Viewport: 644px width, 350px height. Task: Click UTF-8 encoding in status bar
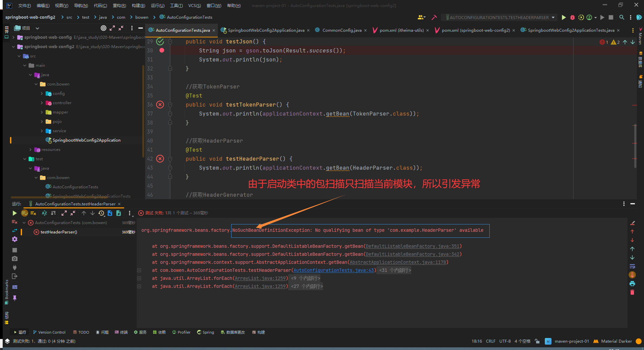pos(505,341)
